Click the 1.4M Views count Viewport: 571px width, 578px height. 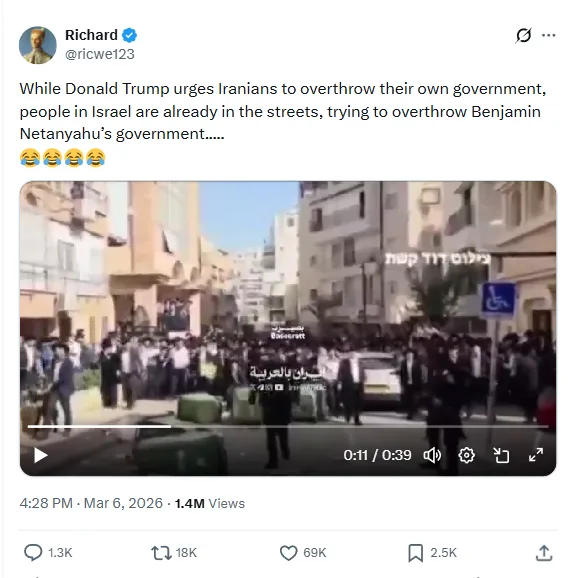pyautogui.click(x=210, y=503)
